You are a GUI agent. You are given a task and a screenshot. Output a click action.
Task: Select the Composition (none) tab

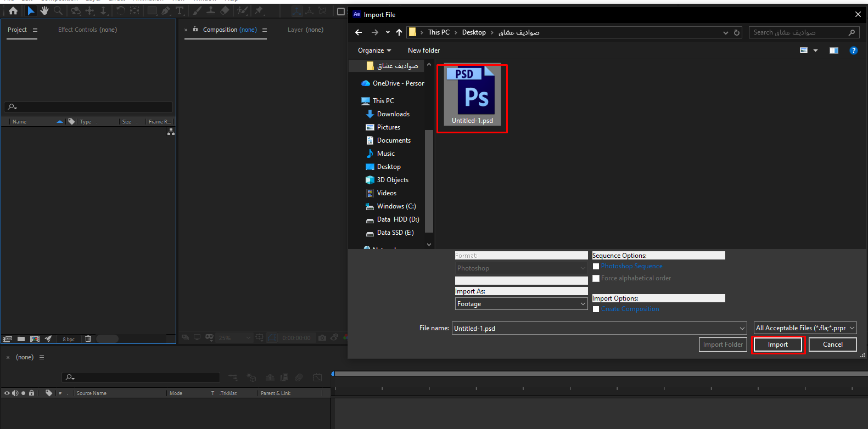click(x=230, y=30)
